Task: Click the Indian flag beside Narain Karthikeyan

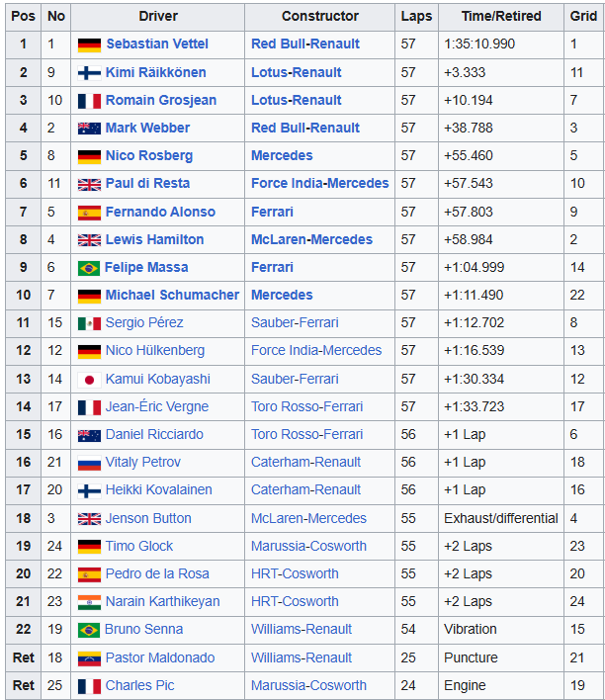Action: point(89,602)
